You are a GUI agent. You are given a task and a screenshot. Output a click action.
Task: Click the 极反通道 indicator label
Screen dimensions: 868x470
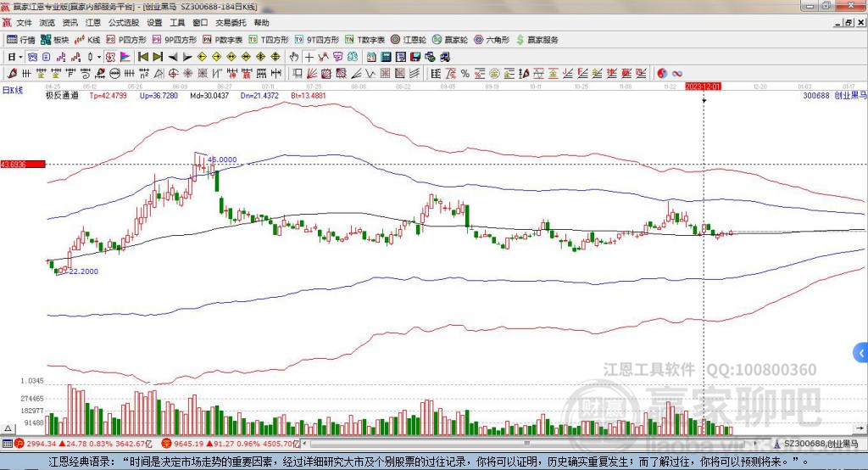pos(62,95)
